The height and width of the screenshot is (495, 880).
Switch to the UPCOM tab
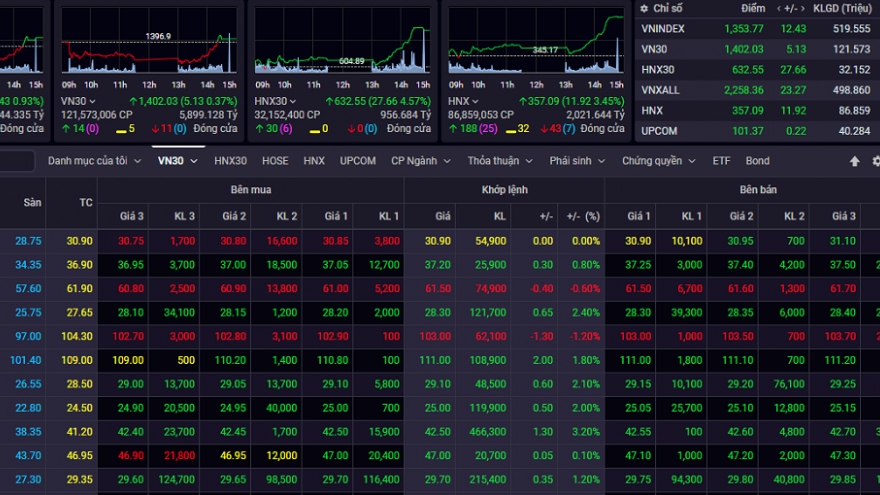(357, 161)
